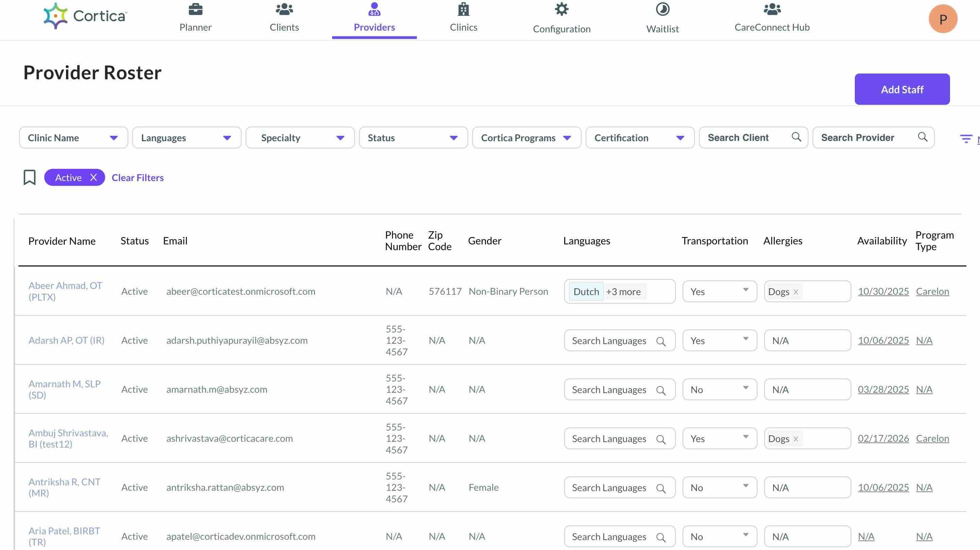
Task: Remove the Active filter chip via X
Action: coord(94,177)
